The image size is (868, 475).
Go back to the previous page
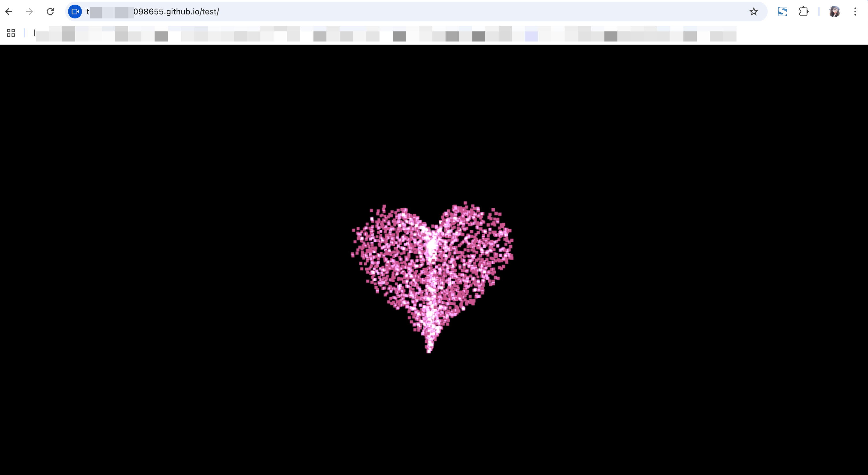pyautogui.click(x=9, y=12)
